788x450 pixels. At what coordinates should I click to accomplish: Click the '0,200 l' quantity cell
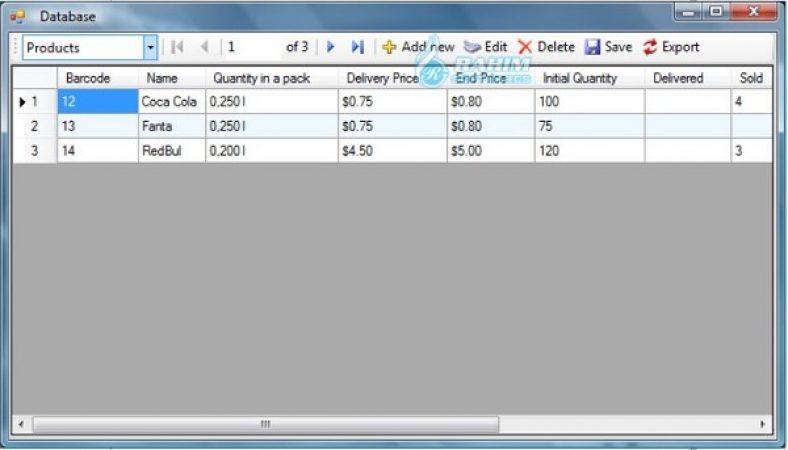tap(271, 151)
